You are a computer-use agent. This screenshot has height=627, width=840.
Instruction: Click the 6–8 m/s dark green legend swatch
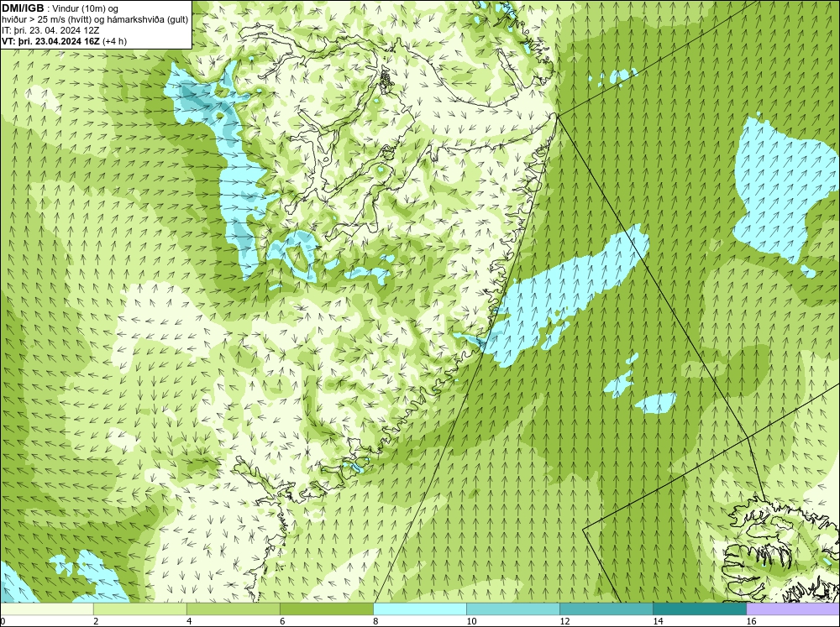[x=326, y=609]
